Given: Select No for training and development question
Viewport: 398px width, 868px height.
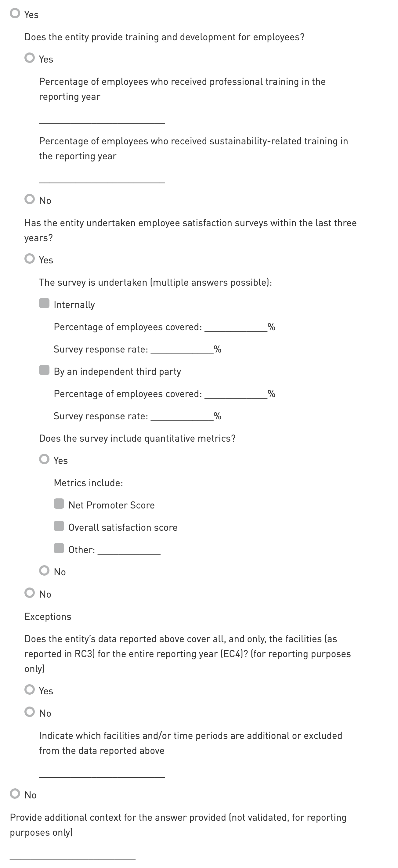Looking at the screenshot, I should point(30,199).
